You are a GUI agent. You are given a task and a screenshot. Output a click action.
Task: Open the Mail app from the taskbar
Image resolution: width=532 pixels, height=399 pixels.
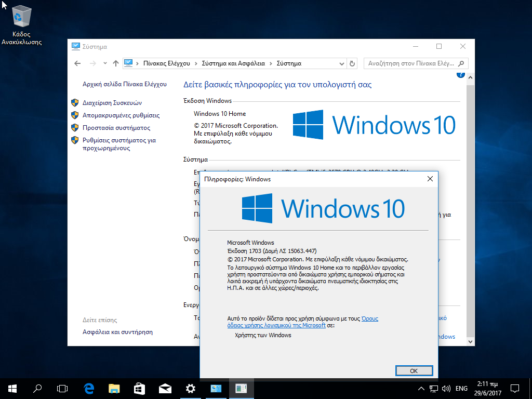(x=165, y=389)
